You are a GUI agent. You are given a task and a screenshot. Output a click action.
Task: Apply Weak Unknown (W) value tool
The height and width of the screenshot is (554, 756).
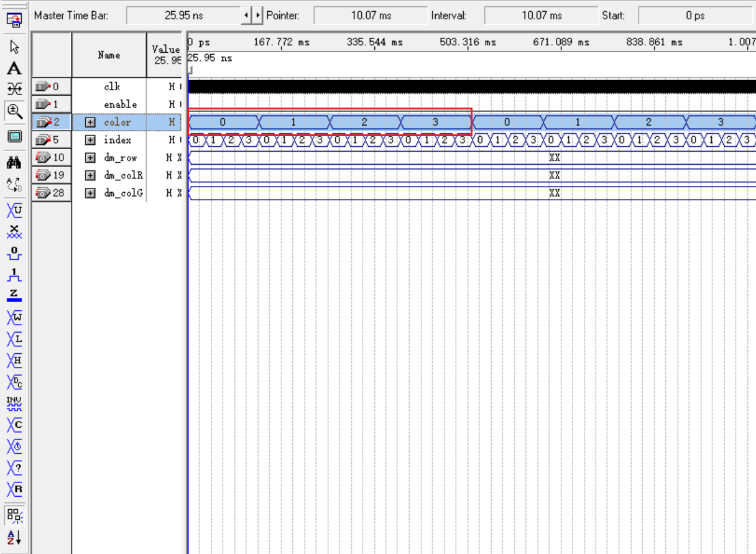coord(15,318)
